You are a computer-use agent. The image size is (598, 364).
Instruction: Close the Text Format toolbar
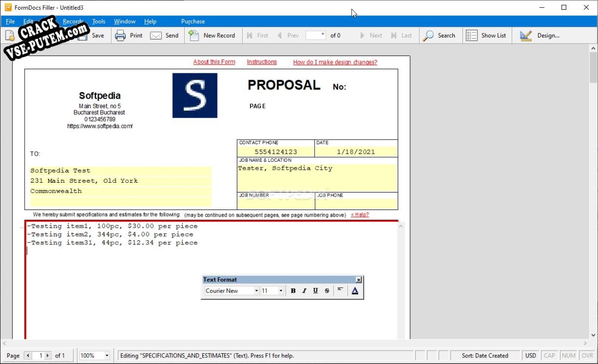click(358, 280)
